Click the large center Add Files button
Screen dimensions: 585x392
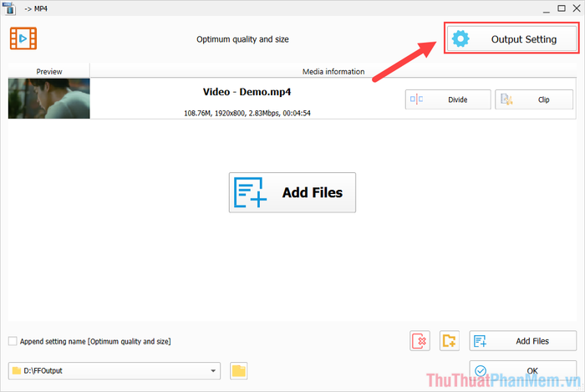click(x=292, y=192)
